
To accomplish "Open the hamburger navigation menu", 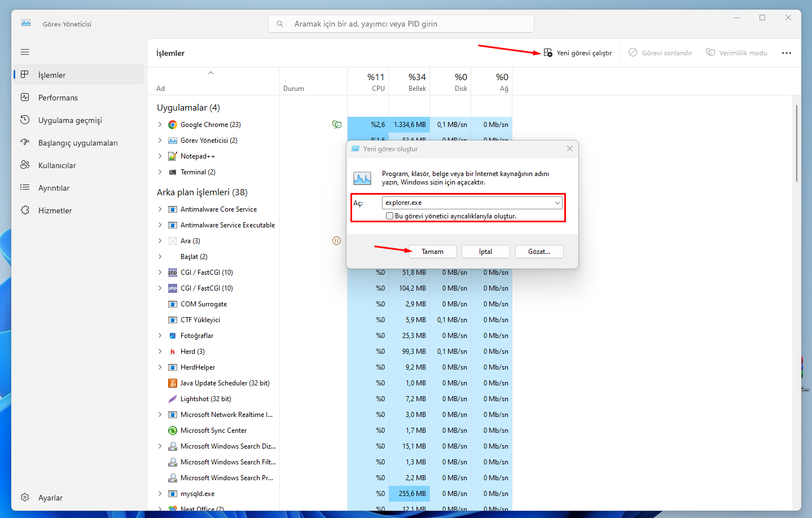I will [x=24, y=51].
